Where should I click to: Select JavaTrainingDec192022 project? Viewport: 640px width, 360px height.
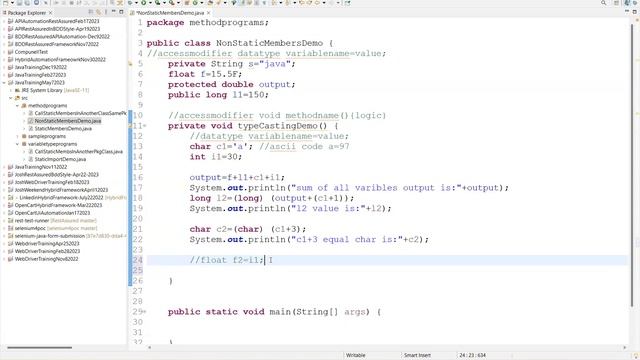point(40,67)
